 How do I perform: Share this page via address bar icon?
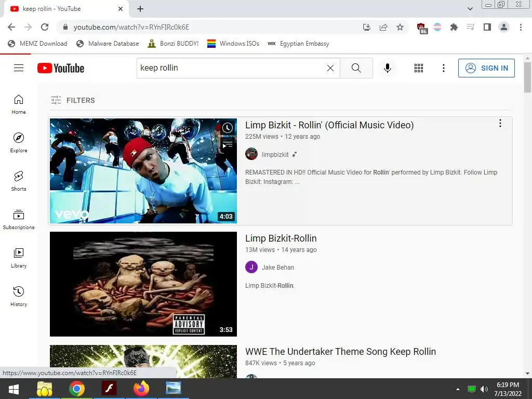pyautogui.click(x=383, y=27)
